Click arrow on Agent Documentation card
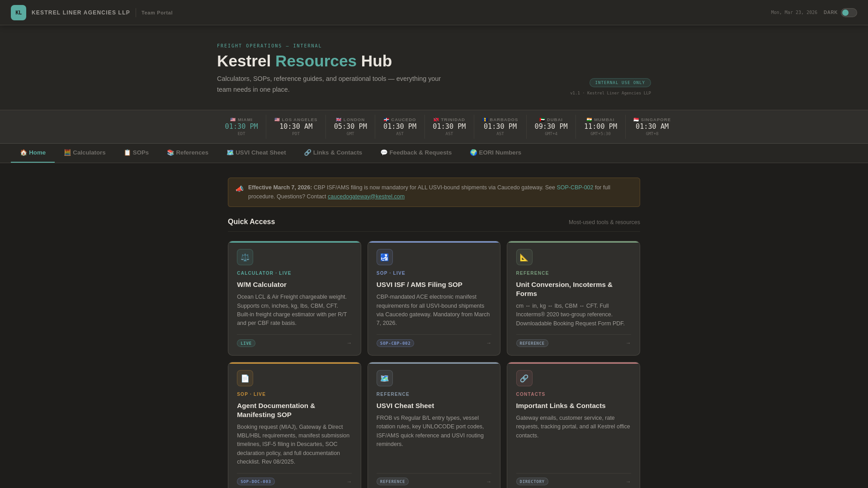 pos(349,482)
